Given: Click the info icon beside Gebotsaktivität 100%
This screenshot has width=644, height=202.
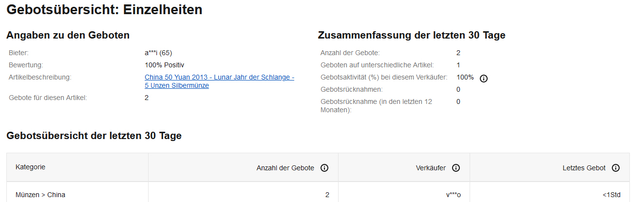Looking at the screenshot, I should click(x=484, y=78).
